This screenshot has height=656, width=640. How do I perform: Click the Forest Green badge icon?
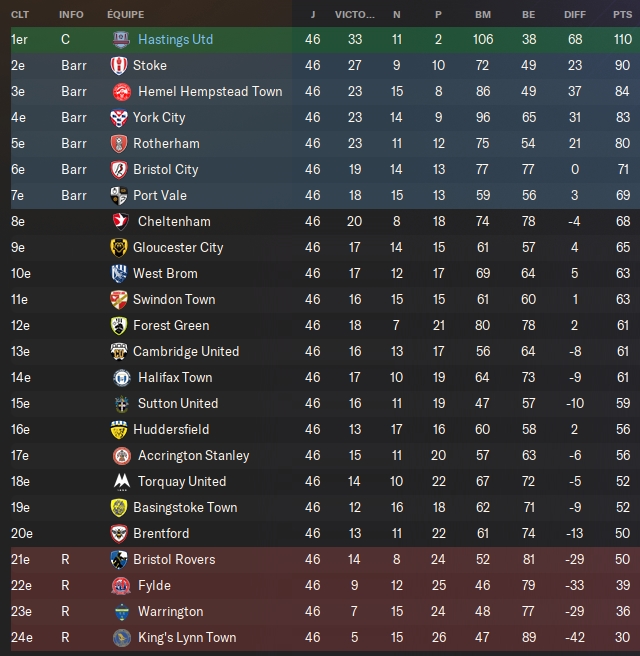click(x=119, y=325)
